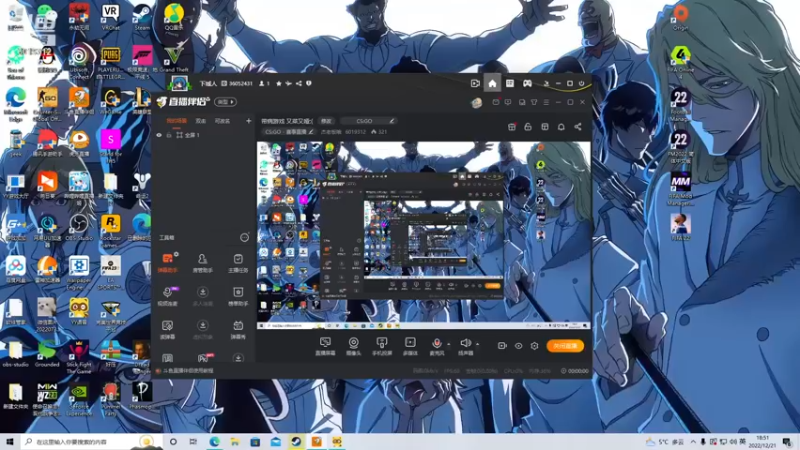Open VRChat desktop shortcut
The height and width of the screenshot is (450, 800).
pyautogui.click(x=110, y=17)
